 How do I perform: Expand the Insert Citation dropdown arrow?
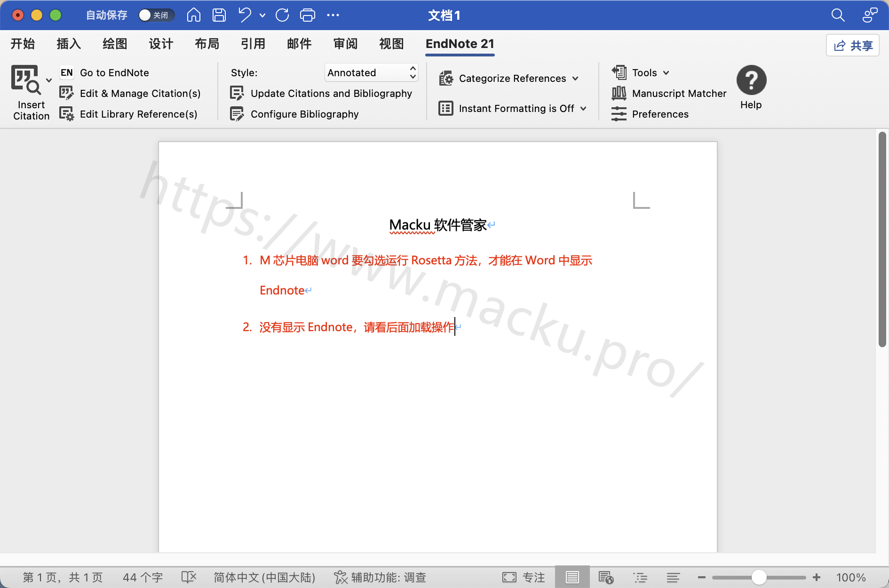[49, 80]
